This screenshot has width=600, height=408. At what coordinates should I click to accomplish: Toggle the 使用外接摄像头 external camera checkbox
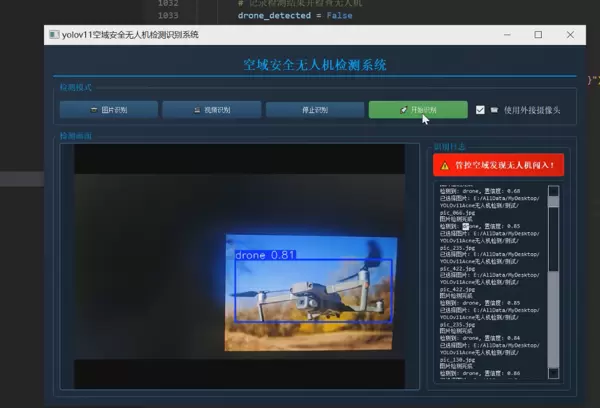click(x=480, y=110)
